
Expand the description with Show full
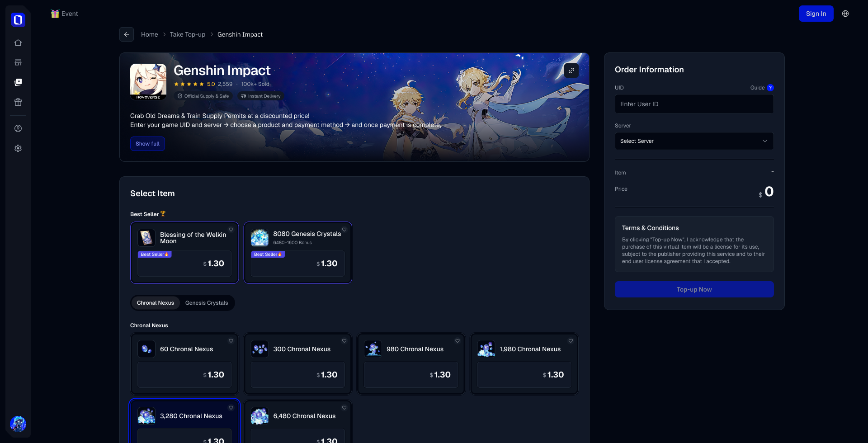click(x=147, y=144)
